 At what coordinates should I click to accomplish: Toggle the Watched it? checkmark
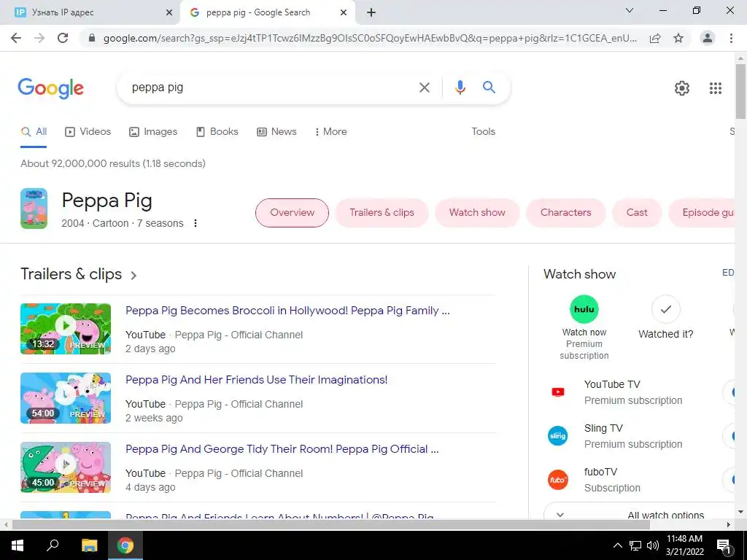[665, 309]
